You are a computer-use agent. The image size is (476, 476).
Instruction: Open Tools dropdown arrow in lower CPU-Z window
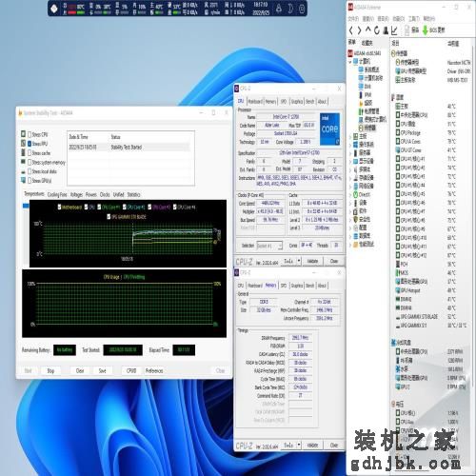(299, 445)
